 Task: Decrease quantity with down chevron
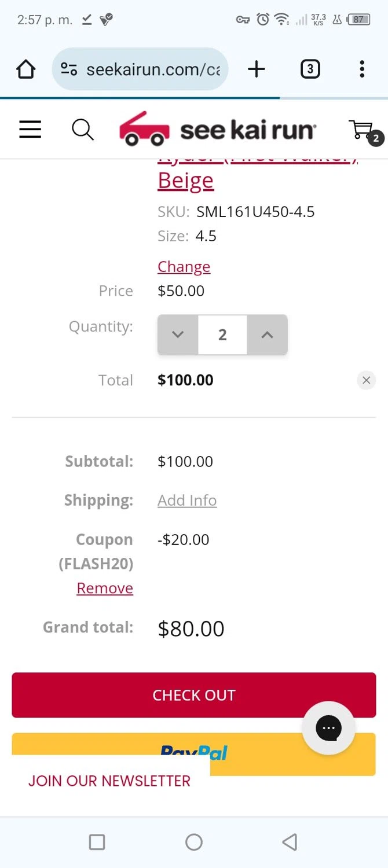point(178,334)
